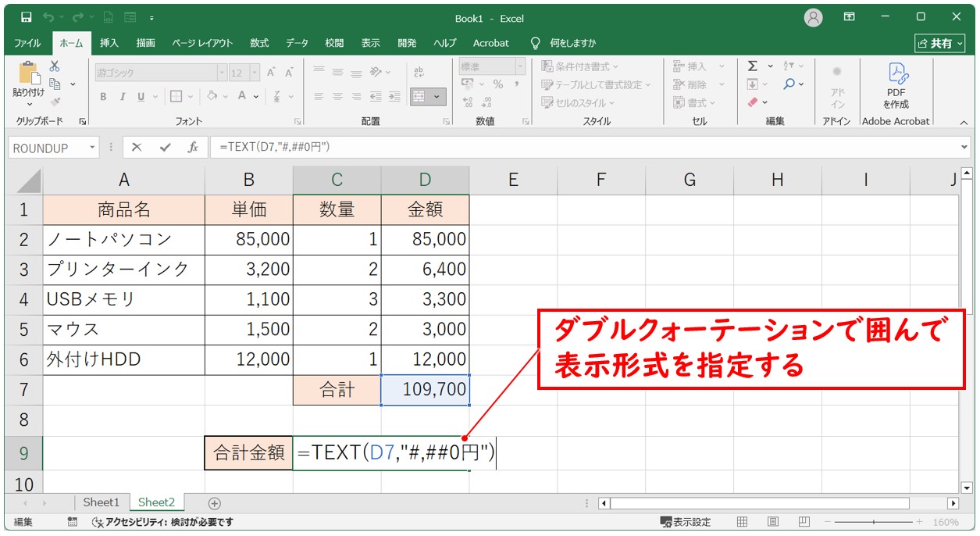Open the 検索と選択 magnifier icon
980x536 pixels.
(789, 84)
